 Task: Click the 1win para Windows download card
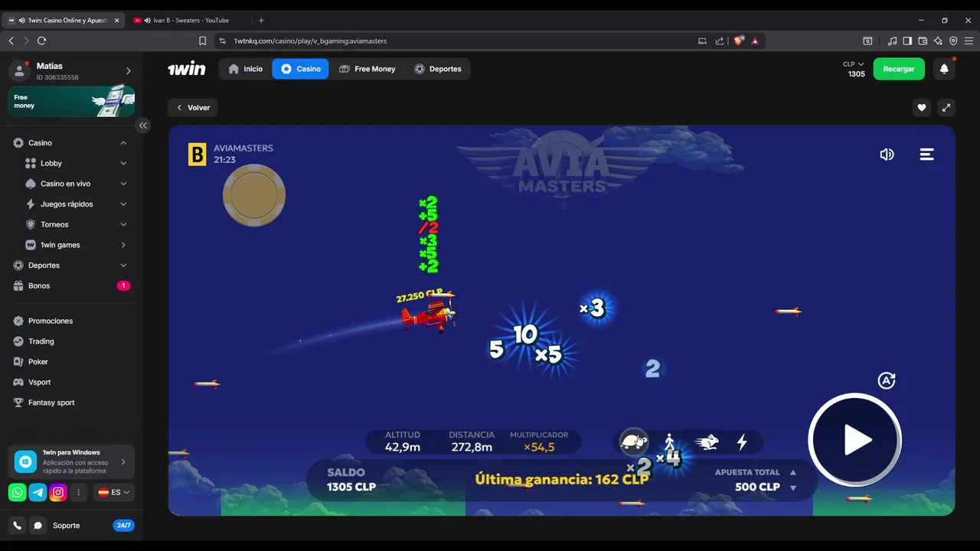pyautogui.click(x=71, y=461)
